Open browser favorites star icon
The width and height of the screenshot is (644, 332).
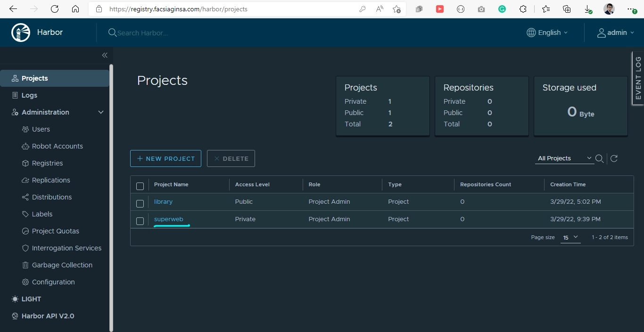pyautogui.click(x=546, y=9)
